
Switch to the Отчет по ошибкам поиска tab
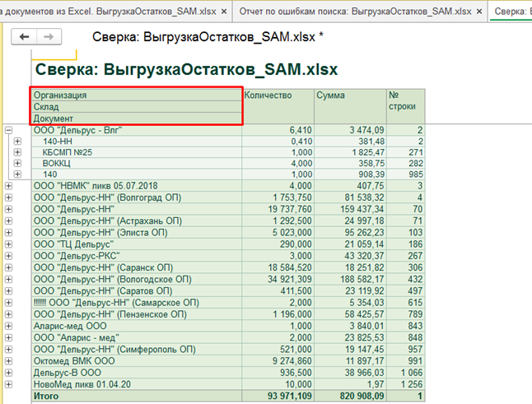pyautogui.click(x=355, y=12)
